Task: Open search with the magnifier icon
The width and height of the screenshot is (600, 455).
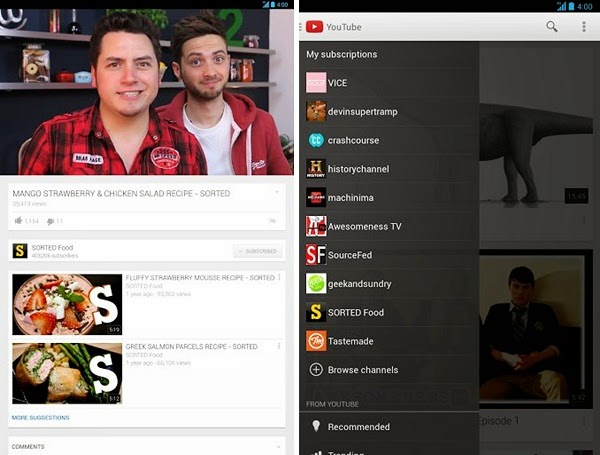Action: 551,26
